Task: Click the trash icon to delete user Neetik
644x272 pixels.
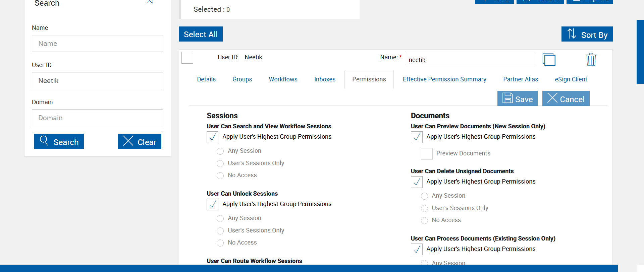Action: tap(591, 60)
